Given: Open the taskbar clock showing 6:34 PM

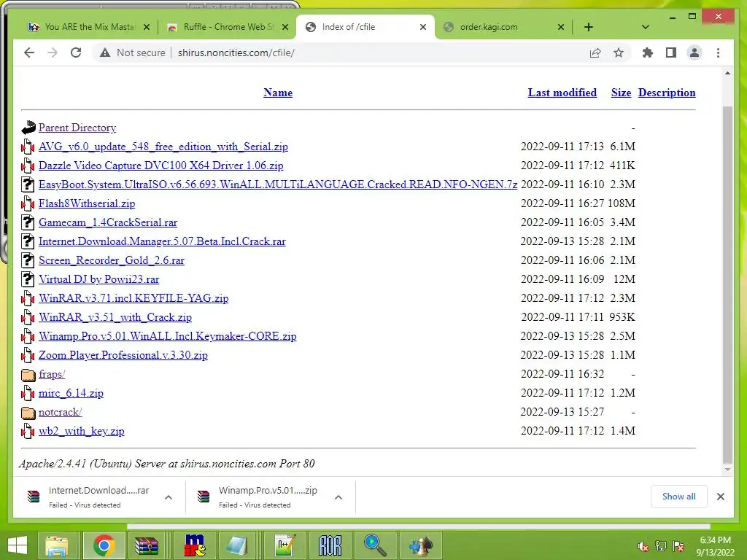Looking at the screenshot, I should point(715,546).
